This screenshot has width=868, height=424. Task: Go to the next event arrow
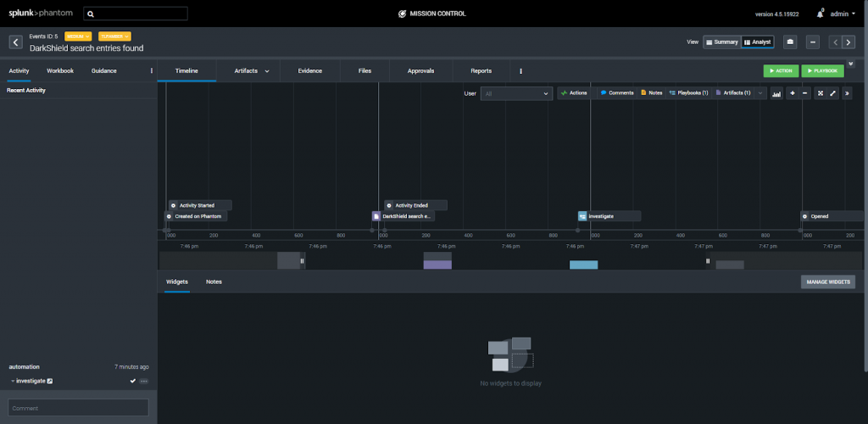[849, 42]
